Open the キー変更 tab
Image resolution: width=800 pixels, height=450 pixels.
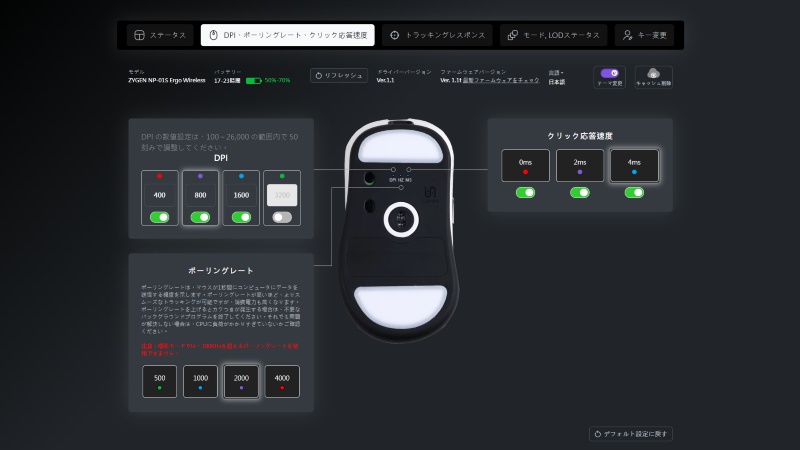(x=644, y=35)
